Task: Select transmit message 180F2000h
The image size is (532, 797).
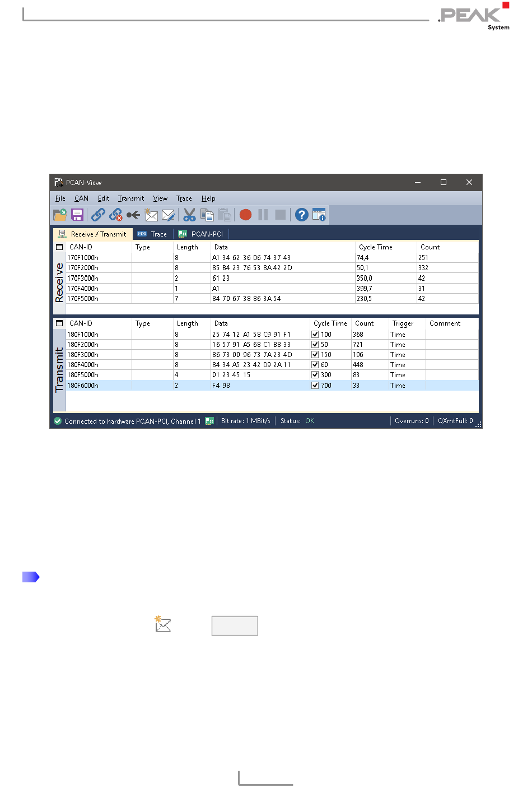Action: [272, 345]
